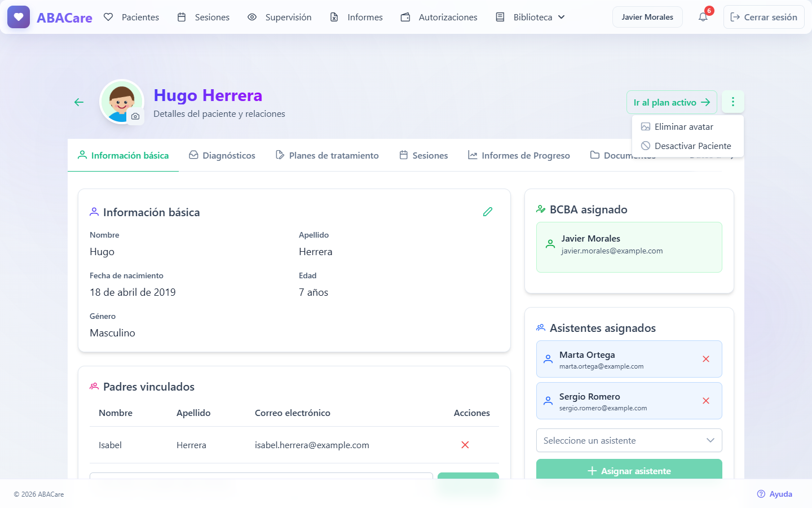This screenshot has width=812, height=508.
Task: Click Hugo Herrera's avatar picture
Action: 121,102
